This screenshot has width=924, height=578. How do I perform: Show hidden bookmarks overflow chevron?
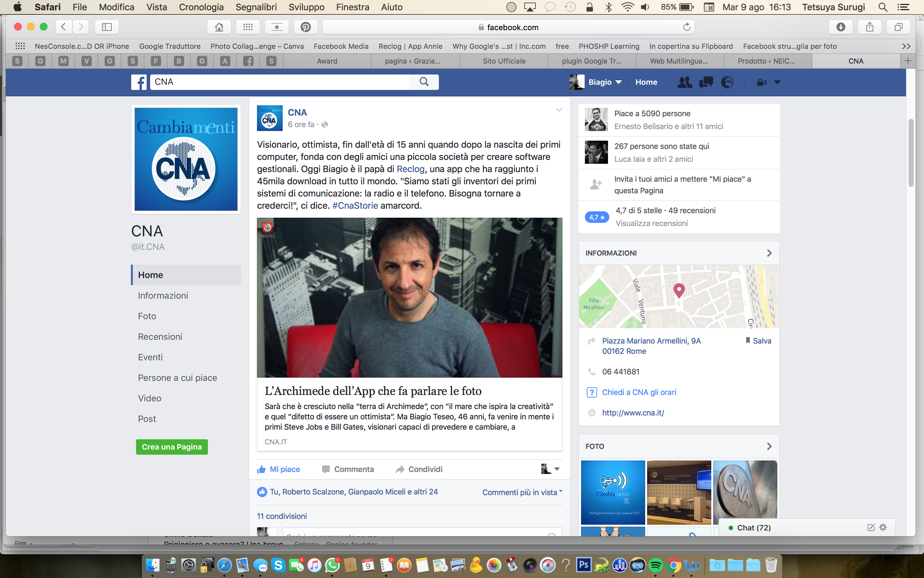click(x=906, y=46)
